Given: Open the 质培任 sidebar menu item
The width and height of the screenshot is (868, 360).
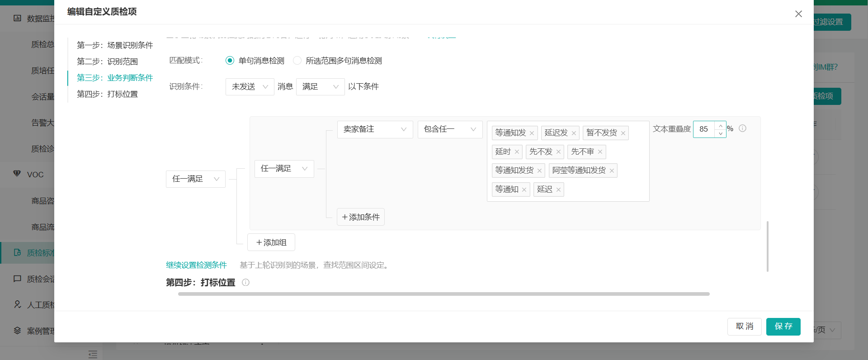Looking at the screenshot, I should [x=42, y=71].
